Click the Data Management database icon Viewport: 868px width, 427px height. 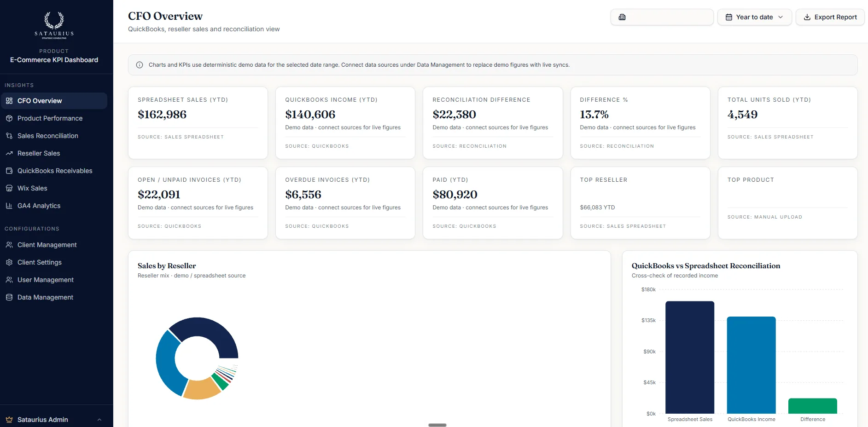pyautogui.click(x=9, y=297)
